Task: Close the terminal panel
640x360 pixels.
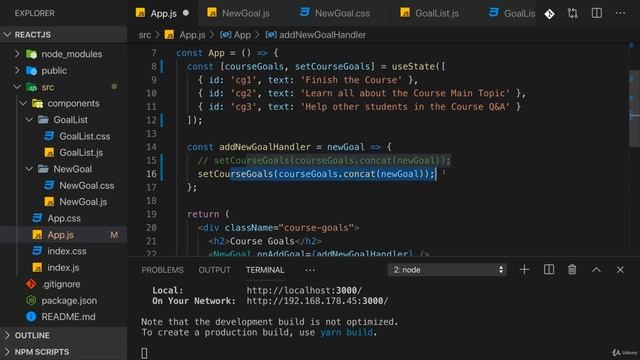Action: [x=620, y=270]
